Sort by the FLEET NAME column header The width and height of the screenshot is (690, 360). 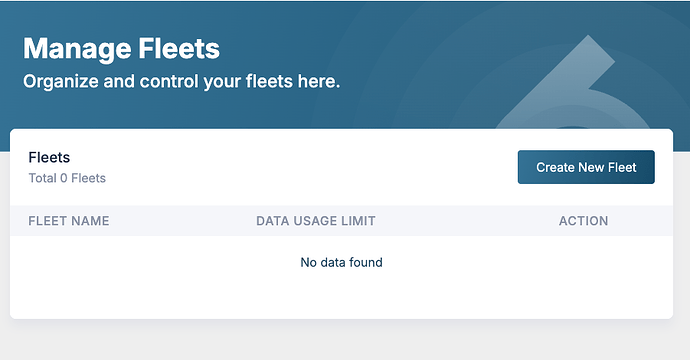click(69, 221)
